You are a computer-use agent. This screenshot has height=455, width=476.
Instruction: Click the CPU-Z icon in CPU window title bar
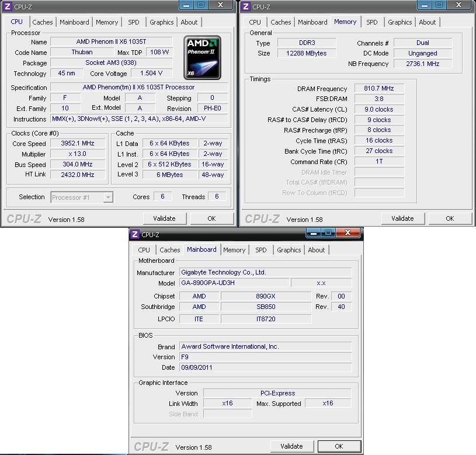pyautogui.click(x=8, y=6)
